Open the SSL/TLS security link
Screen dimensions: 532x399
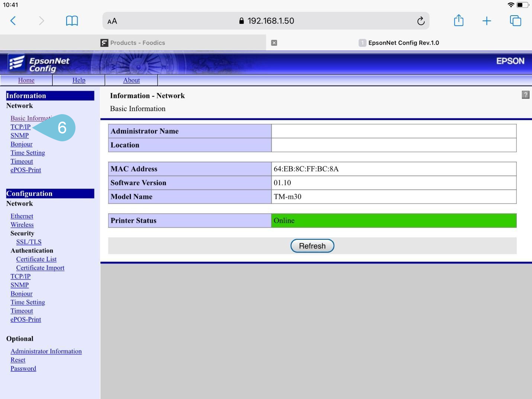coord(29,242)
